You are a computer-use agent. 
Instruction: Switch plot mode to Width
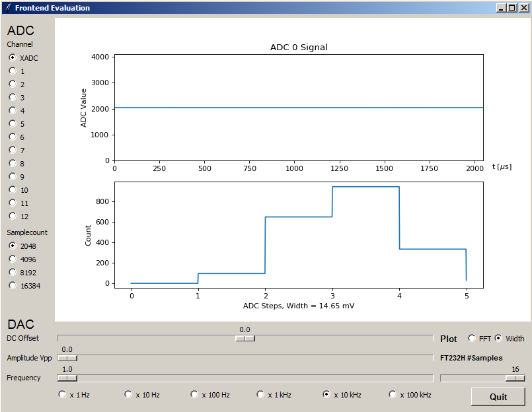click(498, 339)
